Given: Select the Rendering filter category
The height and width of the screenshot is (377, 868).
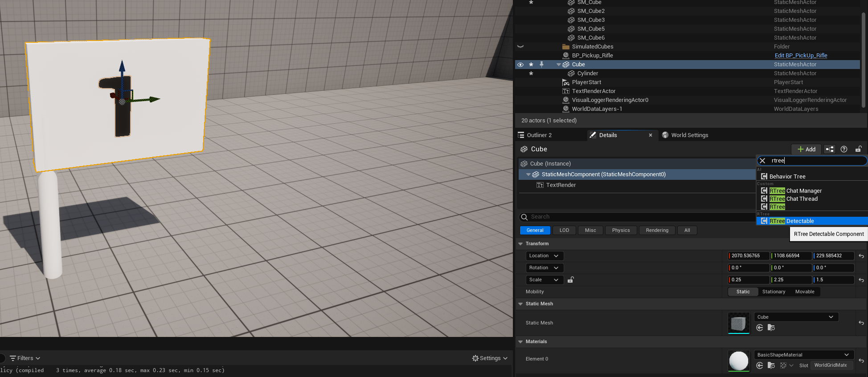Looking at the screenshot, I should [657, 231].
